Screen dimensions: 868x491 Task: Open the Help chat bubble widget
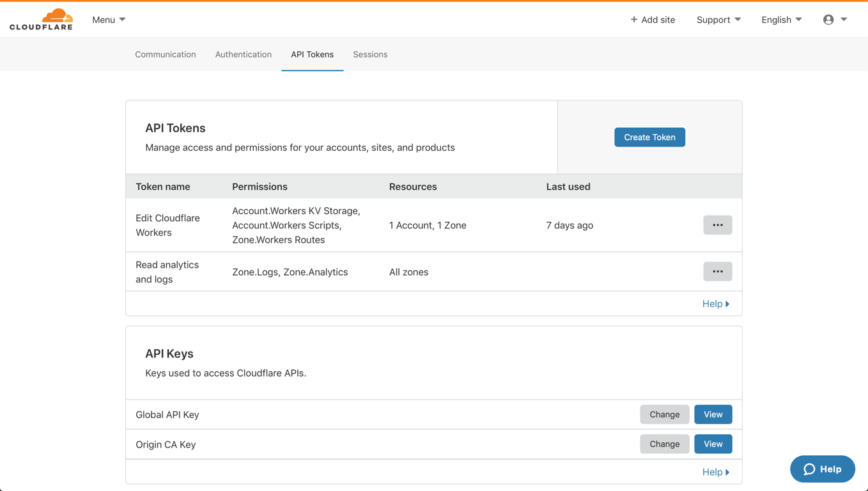[822, 469]
